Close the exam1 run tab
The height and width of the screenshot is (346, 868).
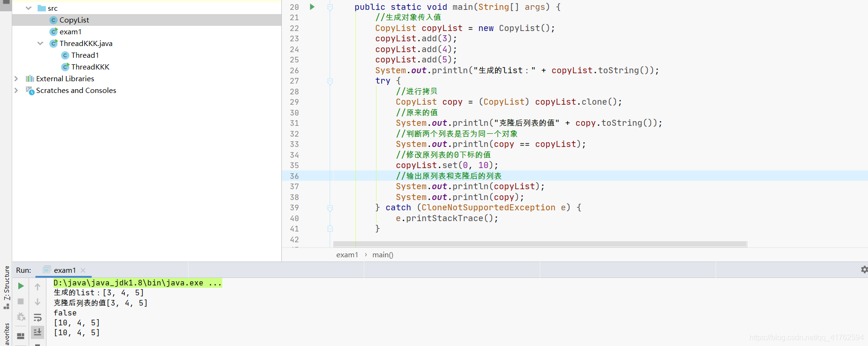[83, 270]
